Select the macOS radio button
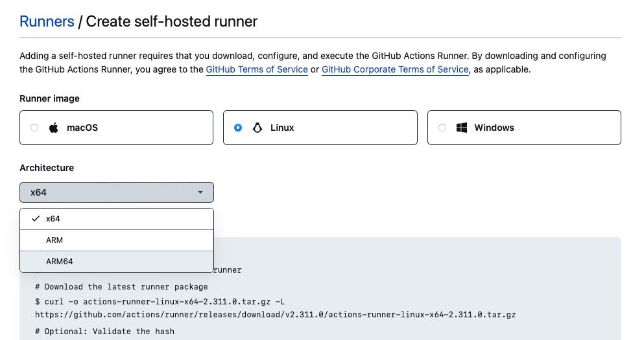644x340 pixels. click(34, 128)
